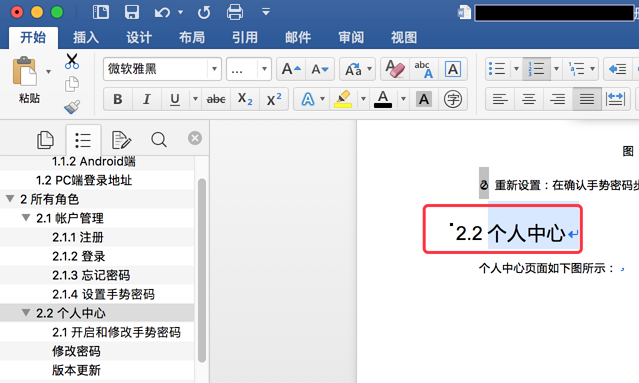Switch to the 邮件 ribbon tab
639x383 pixels.
pyautogui.click(x=298, y=37)
